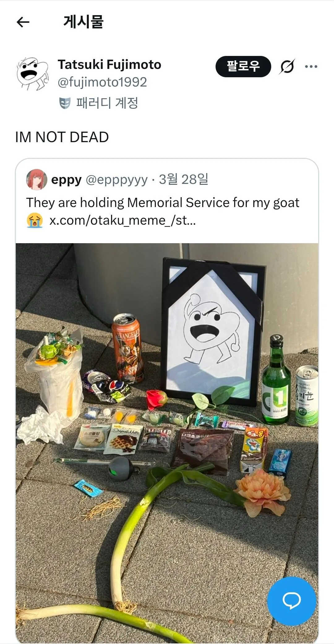Open the Grok slashed-circle icon
The height and width of the screenshot is (644, 334).
[287, 66]
